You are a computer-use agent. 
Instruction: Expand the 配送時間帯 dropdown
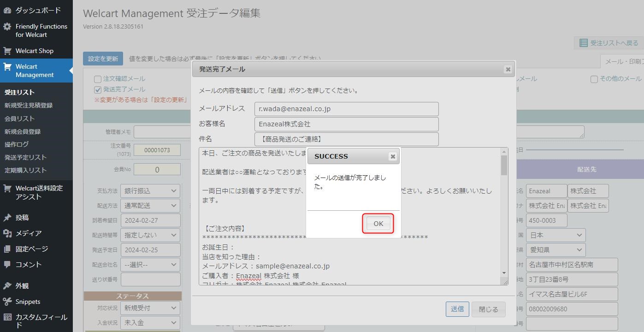(x=150, y=235)
